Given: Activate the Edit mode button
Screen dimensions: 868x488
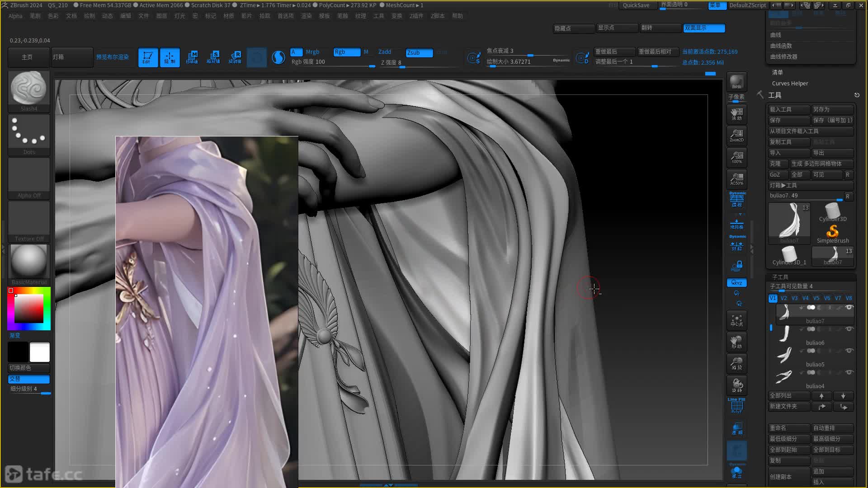Looking at the screenshot, I should coord(148,57).
